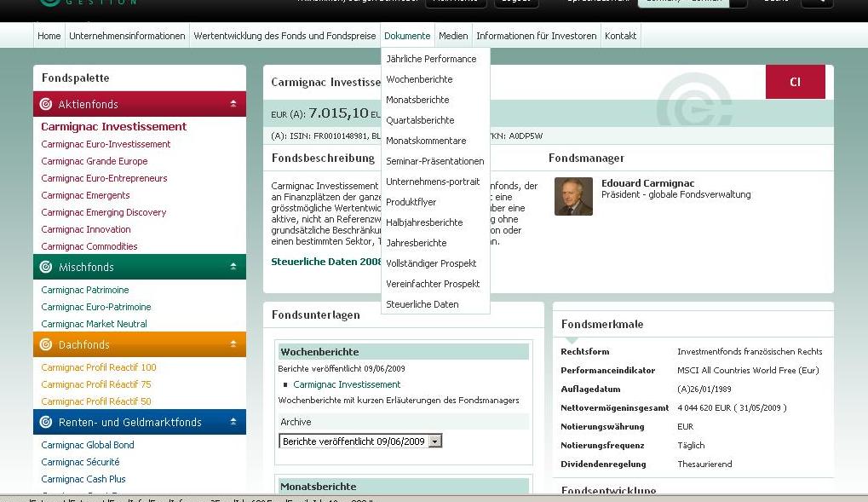This screenshot has width=868, height=502.
Task: Open Jahresberichte menu entry
Action: 416,243
